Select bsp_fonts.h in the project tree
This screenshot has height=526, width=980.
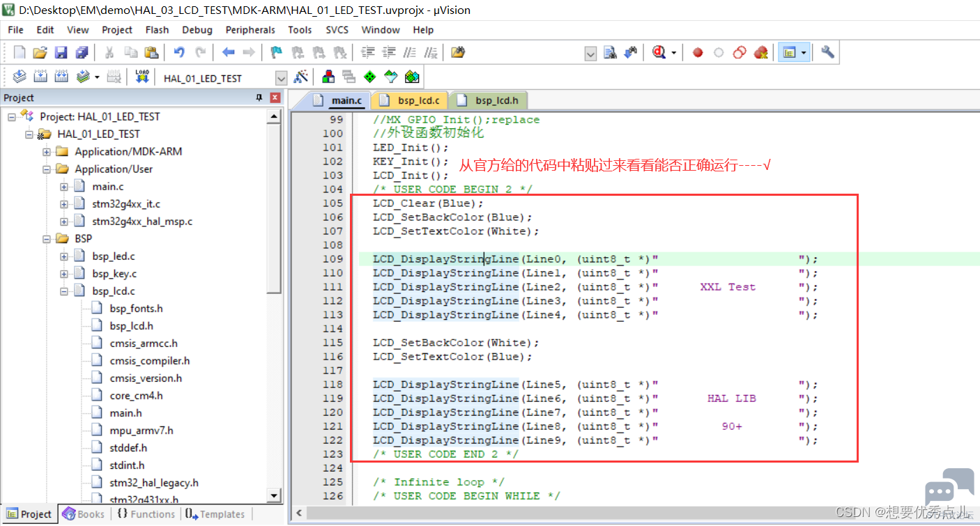136,309
